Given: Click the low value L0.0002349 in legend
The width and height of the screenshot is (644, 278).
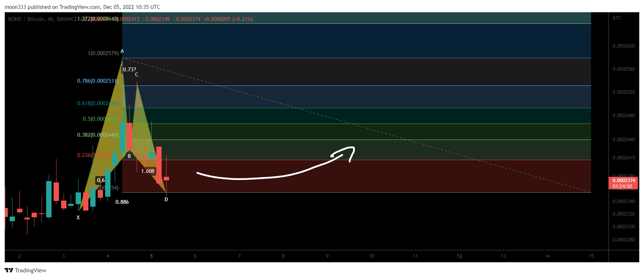Looking at the screenshot, I should click(156, 19).
